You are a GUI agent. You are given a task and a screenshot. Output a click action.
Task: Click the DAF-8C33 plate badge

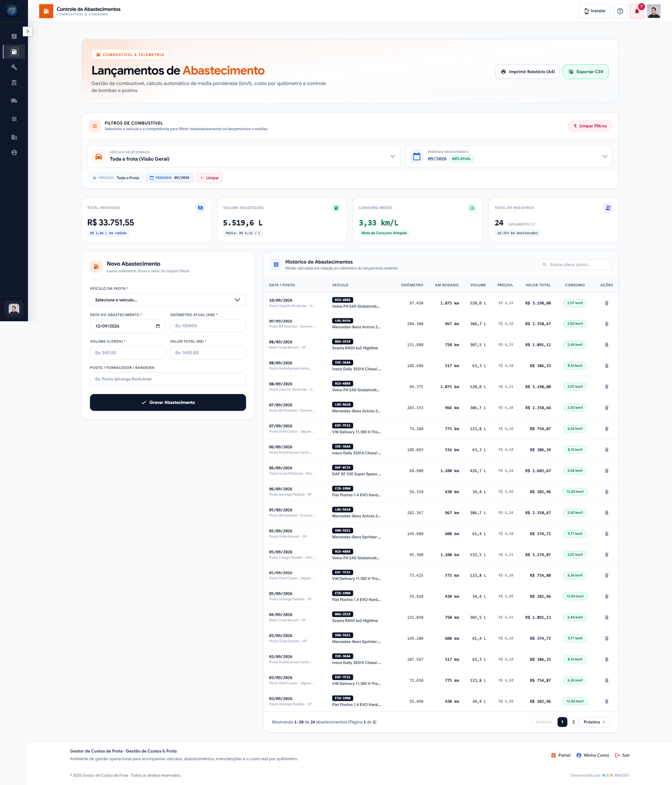pyautogui.click(x=343, y=467)
